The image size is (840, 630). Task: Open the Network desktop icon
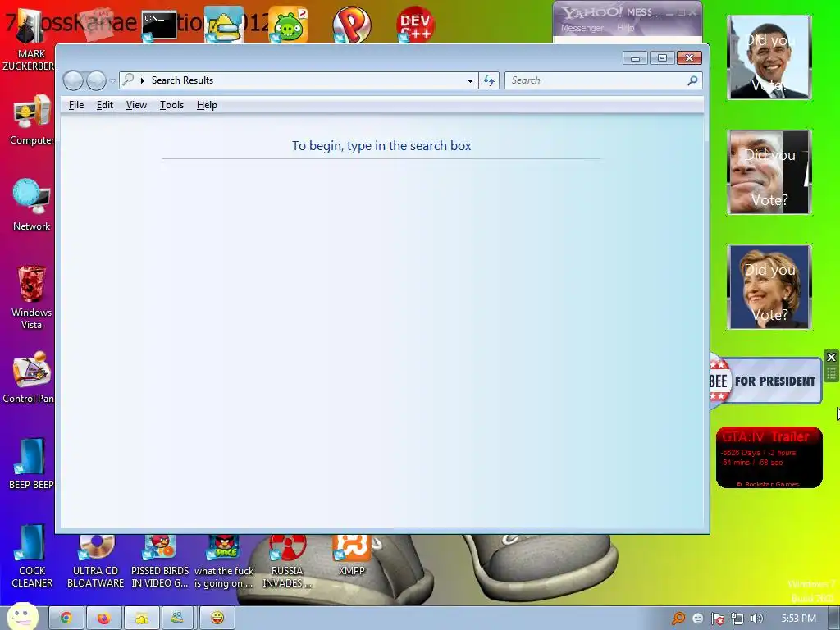(x=31, y=205)
